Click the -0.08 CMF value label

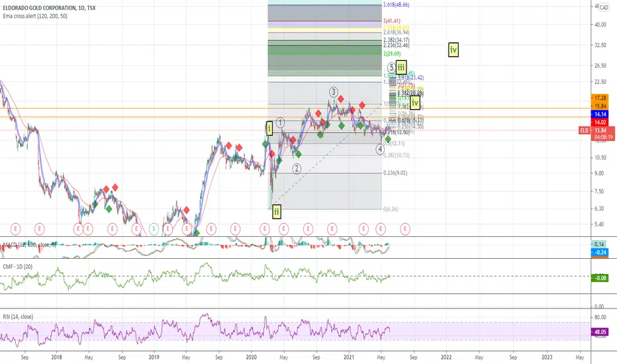pyautogui.click(x=599, y=278)
